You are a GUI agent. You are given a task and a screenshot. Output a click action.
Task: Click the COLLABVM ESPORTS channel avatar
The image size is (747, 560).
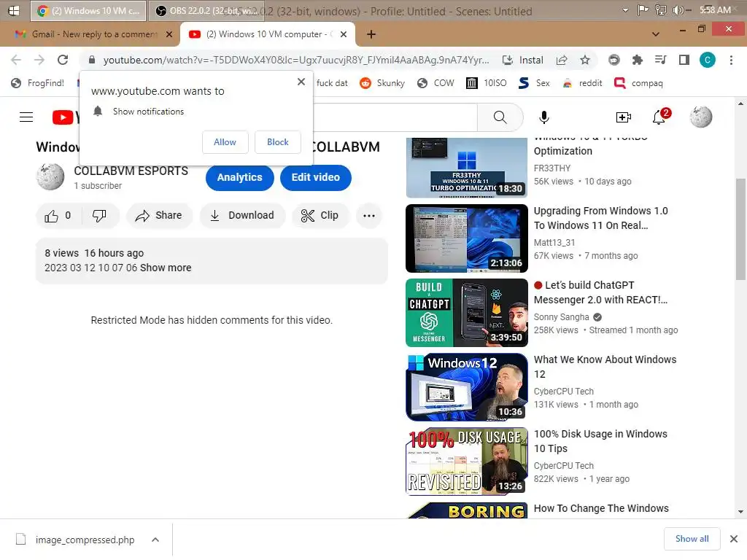50,177
